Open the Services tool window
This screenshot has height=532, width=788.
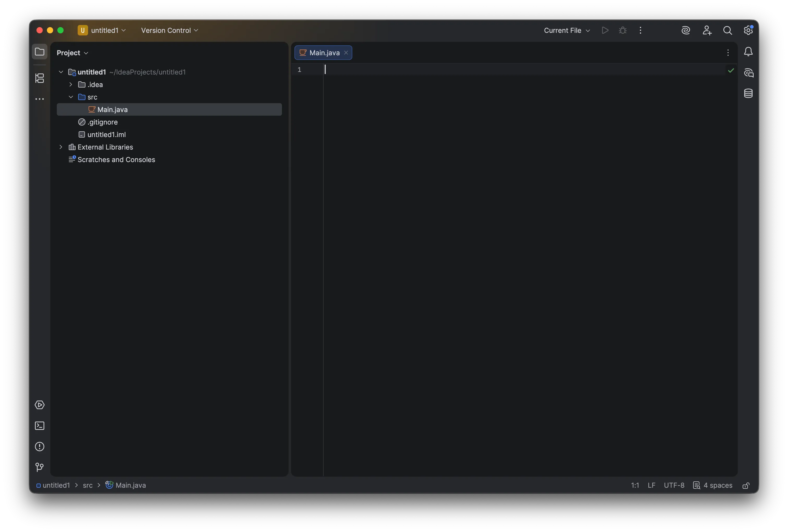[x=40, y=405]
